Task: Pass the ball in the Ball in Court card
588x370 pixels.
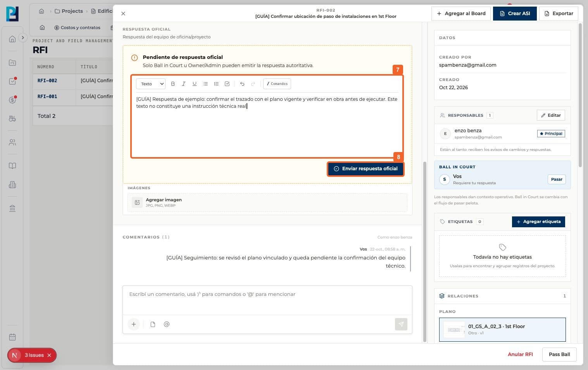Action: [x=557, y=179]
